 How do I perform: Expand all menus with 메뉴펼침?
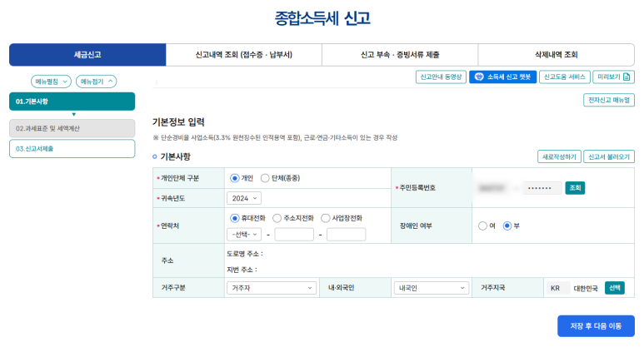51,82
